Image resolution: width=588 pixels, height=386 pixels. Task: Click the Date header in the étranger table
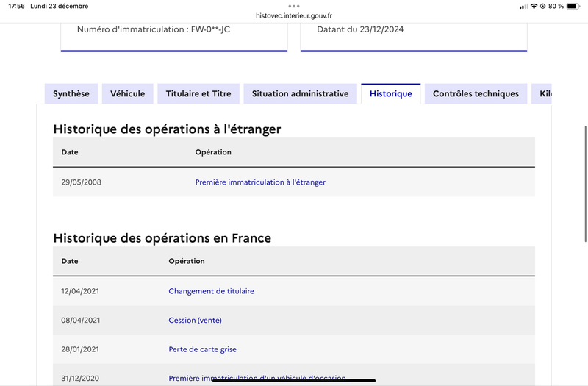tap(70, 152)
